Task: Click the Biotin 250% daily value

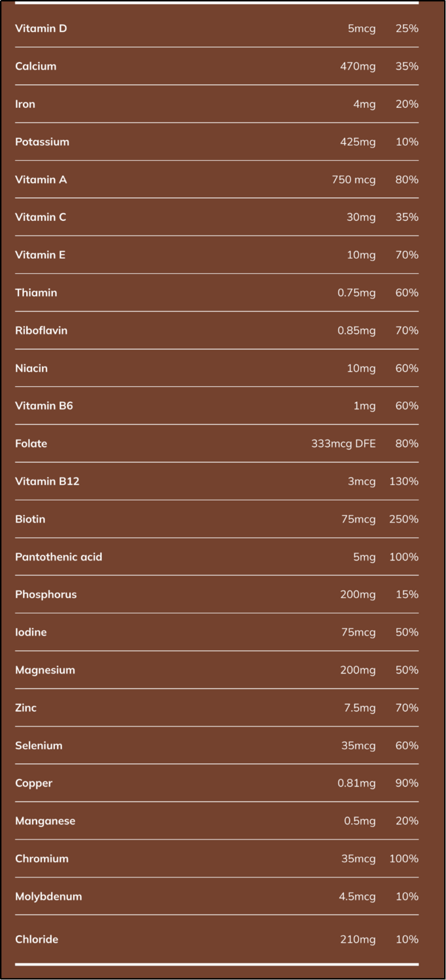Action: click(404, 519)
